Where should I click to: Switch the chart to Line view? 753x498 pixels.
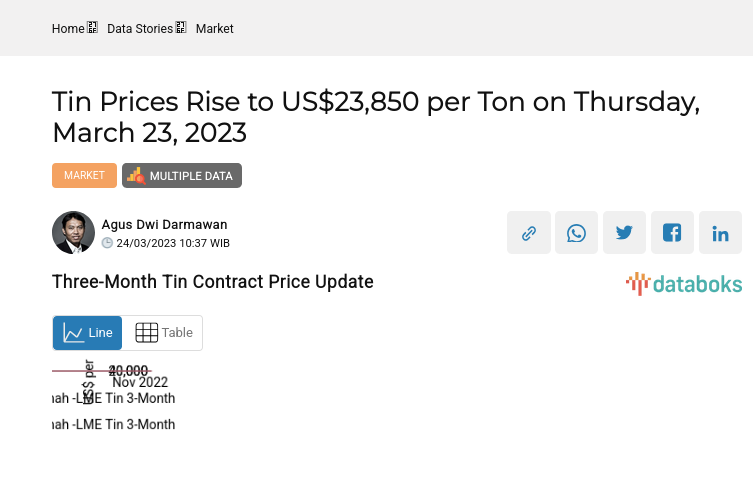coord(88,333)
